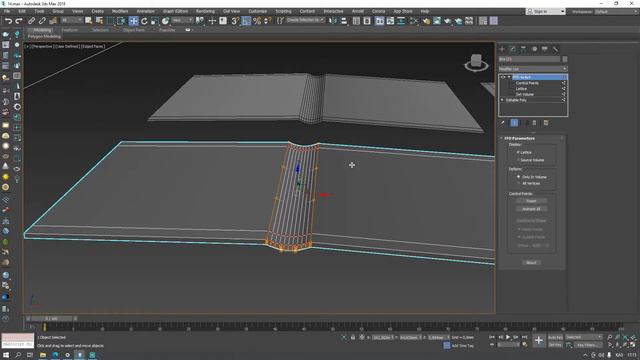Select Set Volume sub-object level

(525, 94)
